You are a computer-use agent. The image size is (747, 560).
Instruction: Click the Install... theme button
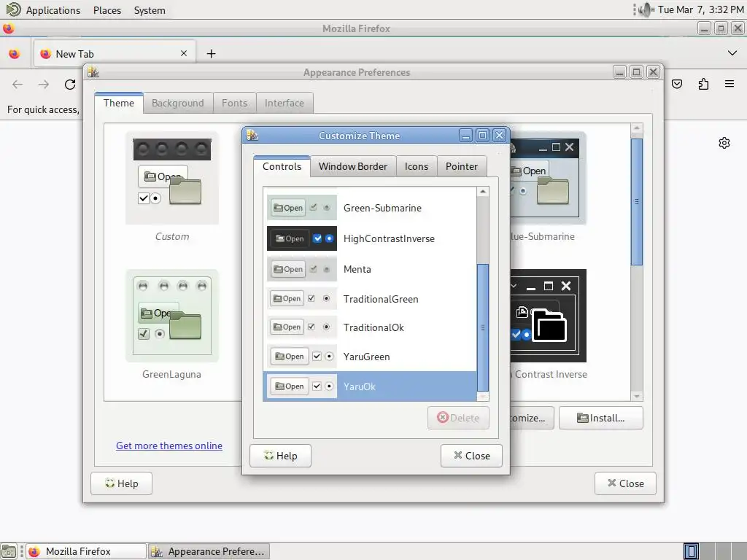tap(601, 418)
